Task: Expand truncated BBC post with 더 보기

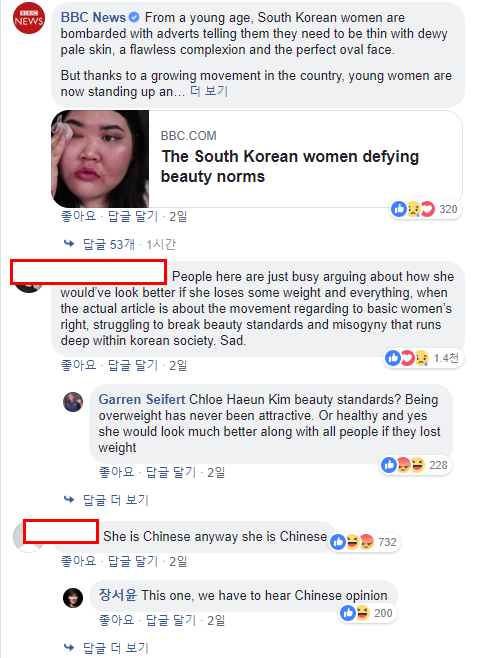Action: tap(208, 91)
